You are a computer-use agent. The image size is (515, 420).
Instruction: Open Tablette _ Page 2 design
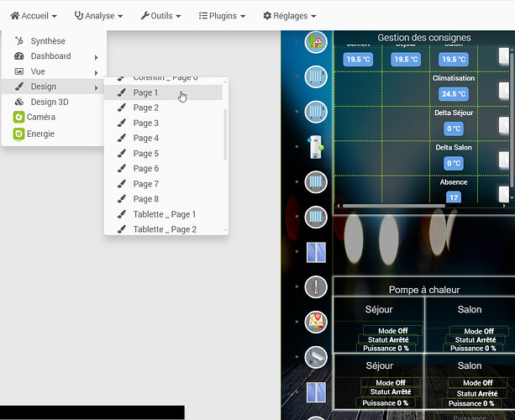click(163, 229)
